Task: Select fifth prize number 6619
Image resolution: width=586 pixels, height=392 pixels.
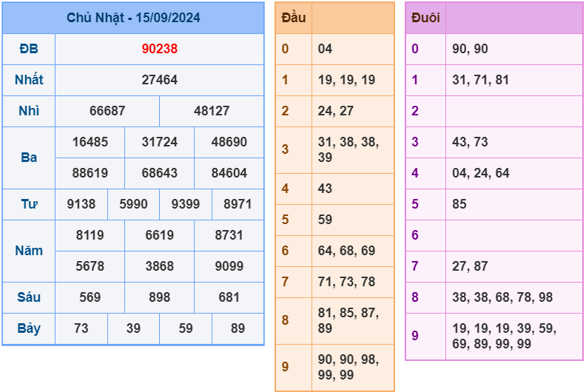Action: click(160, 235)
